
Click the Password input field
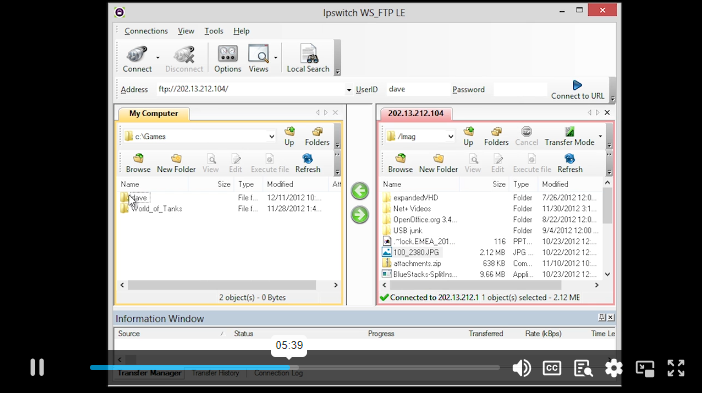point(520,90)
